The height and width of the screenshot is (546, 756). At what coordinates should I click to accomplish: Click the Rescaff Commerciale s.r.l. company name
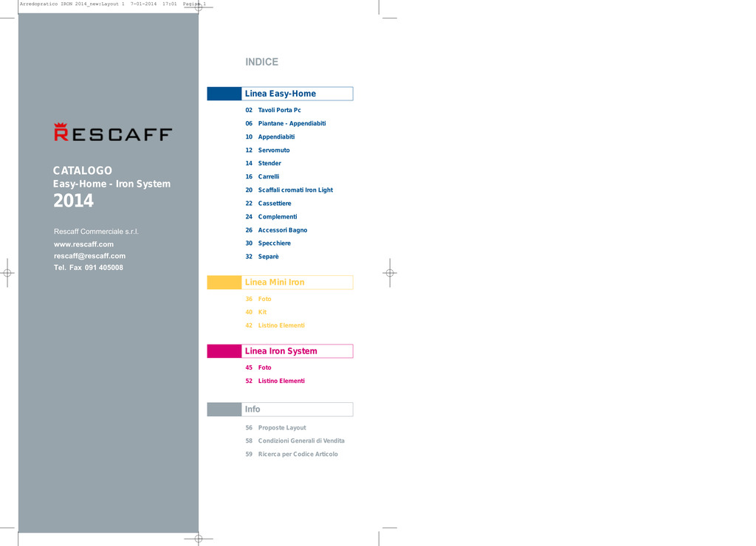(x=97, y=232)
